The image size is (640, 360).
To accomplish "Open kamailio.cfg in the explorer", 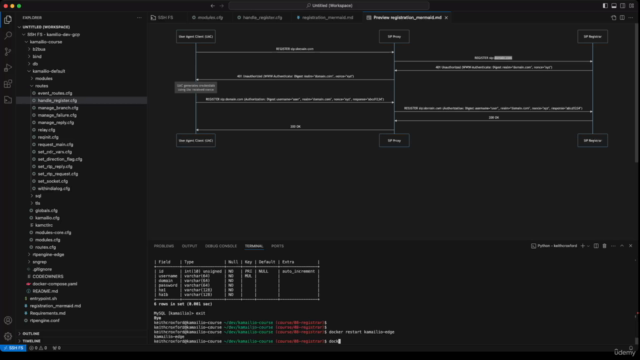I will click(47, 218).
